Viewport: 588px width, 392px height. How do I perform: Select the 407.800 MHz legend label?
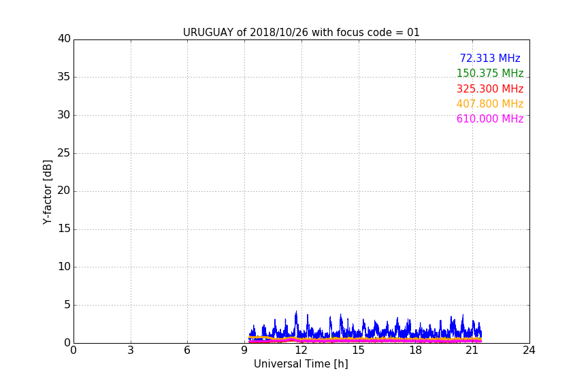[x=490, y=104]
